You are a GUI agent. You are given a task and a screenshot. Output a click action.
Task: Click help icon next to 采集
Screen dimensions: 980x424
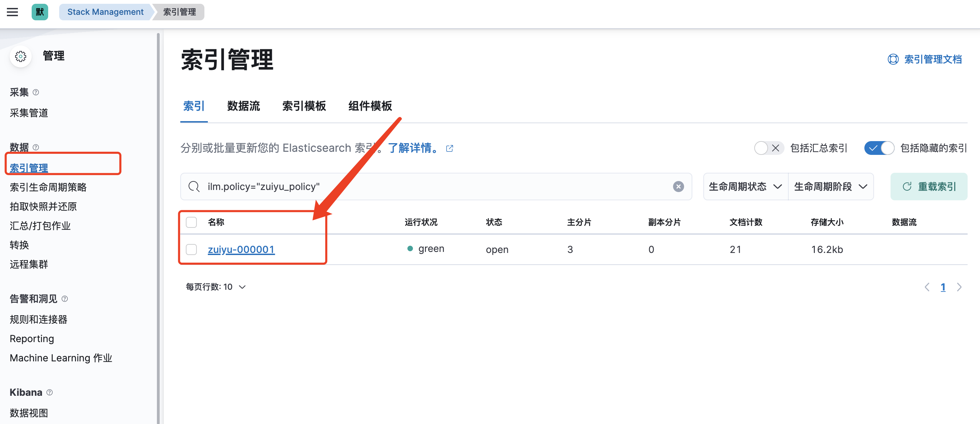tap(36, 93)
